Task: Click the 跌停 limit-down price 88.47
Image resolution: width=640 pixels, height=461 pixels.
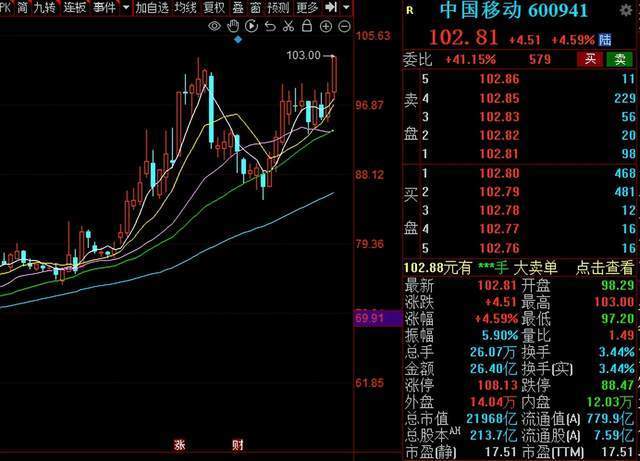Action: (x=618, y=385)
